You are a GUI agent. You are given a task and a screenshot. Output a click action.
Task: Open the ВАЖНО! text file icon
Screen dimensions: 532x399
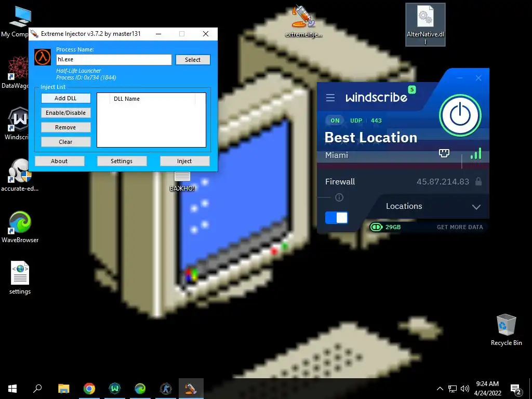182,182
